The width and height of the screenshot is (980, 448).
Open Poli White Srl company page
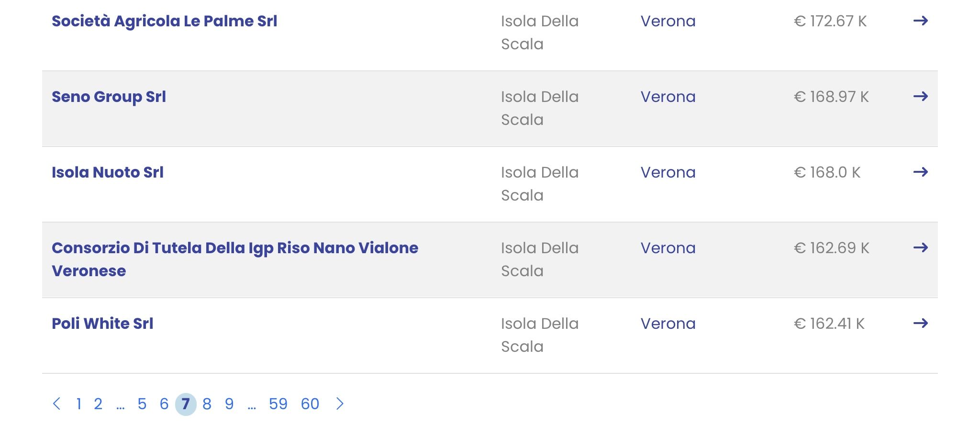click(102, 324)
